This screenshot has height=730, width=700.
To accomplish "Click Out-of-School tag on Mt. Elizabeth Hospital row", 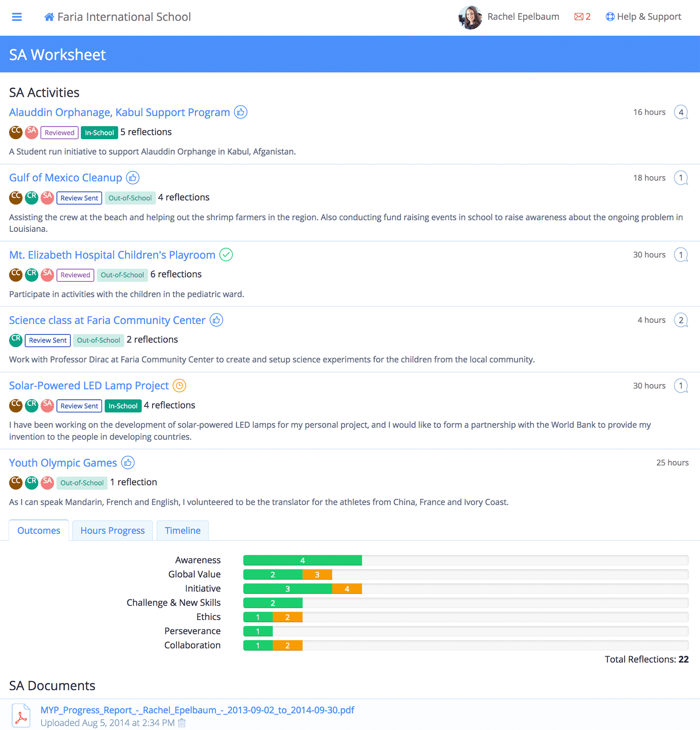I will (122, 275).
